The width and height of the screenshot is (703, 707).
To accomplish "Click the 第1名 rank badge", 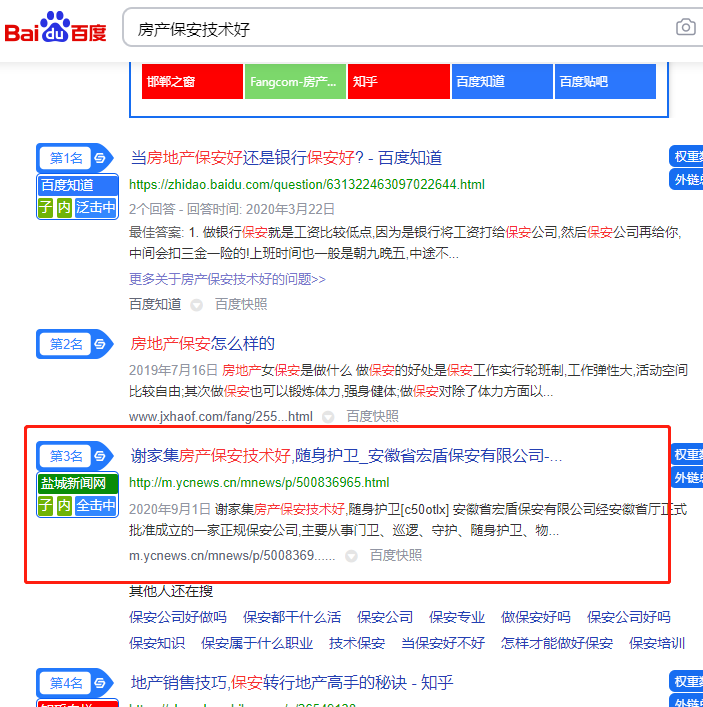I will (x=66, y=158).
